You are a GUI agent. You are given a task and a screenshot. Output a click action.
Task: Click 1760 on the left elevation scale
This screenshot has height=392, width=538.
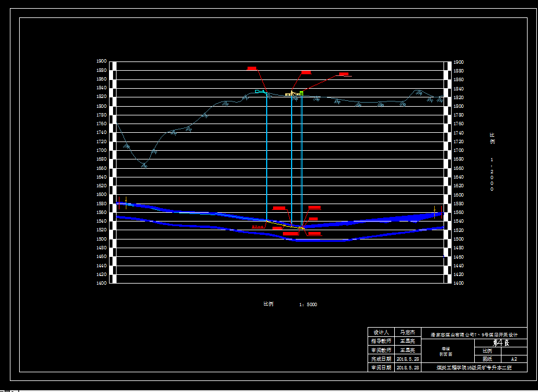click(101, 124)
